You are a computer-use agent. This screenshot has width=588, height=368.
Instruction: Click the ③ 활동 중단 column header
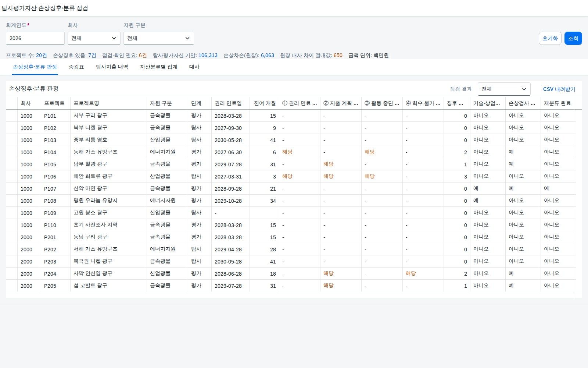382,103
